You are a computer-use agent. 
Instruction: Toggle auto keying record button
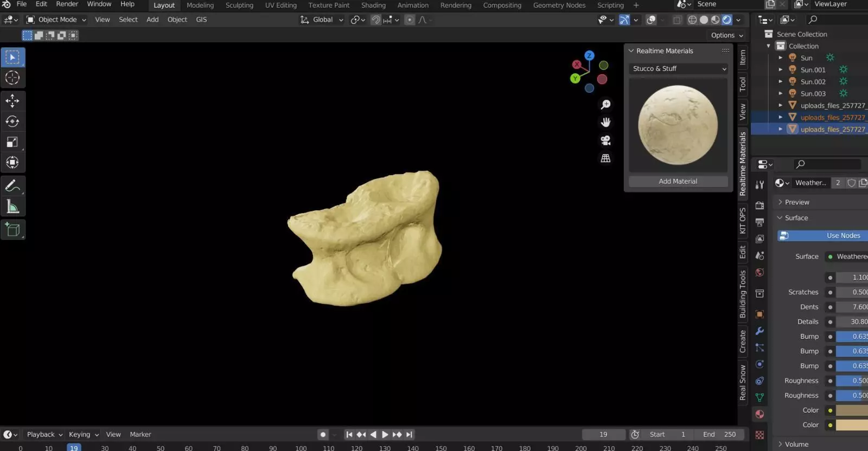click(323, 435)
